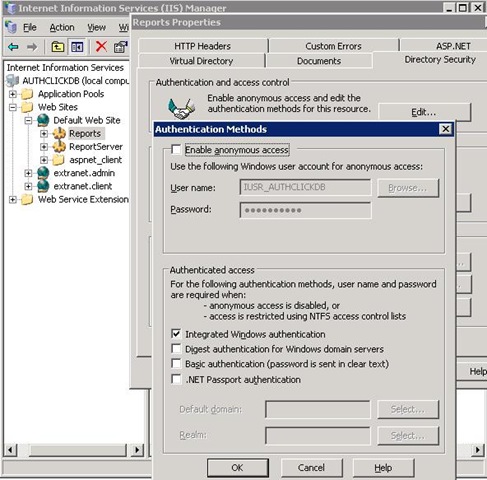
Task: Click the User name field
Action: [x=305, y=187]
